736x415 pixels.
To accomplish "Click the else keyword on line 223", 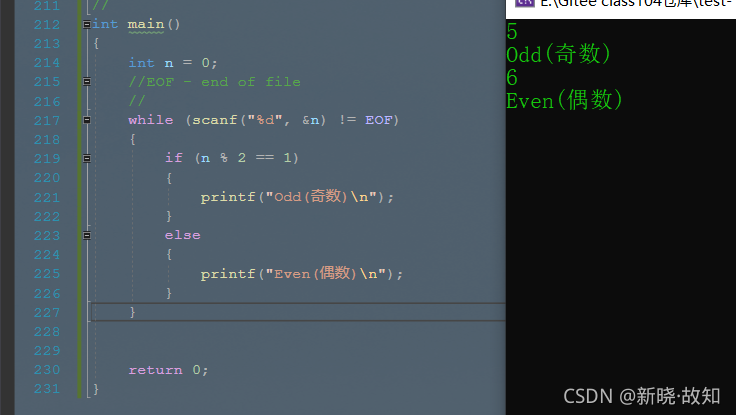I will pos(183,235).
